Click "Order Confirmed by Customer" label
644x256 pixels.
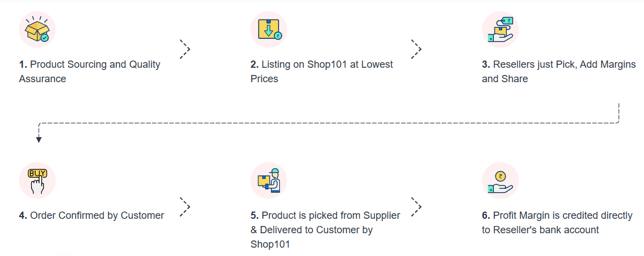pyautogui.click(x=97, y=215)
